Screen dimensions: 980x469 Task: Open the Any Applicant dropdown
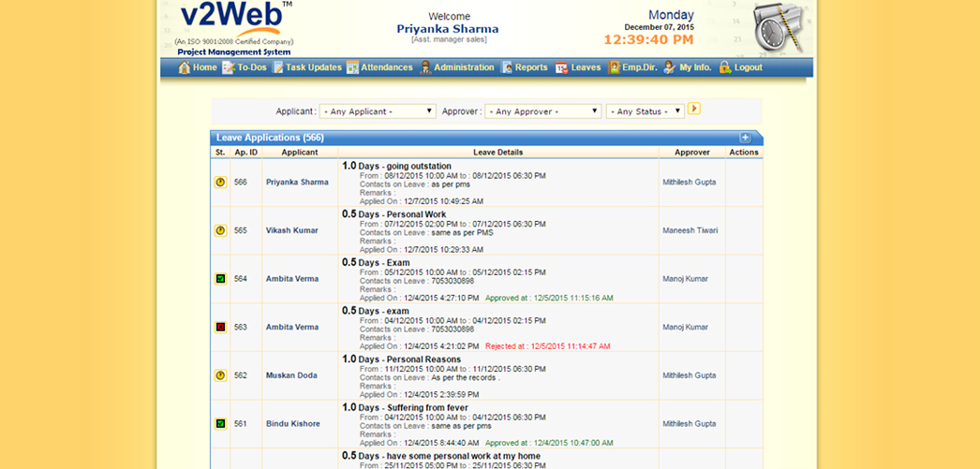[x=378, y=111]
